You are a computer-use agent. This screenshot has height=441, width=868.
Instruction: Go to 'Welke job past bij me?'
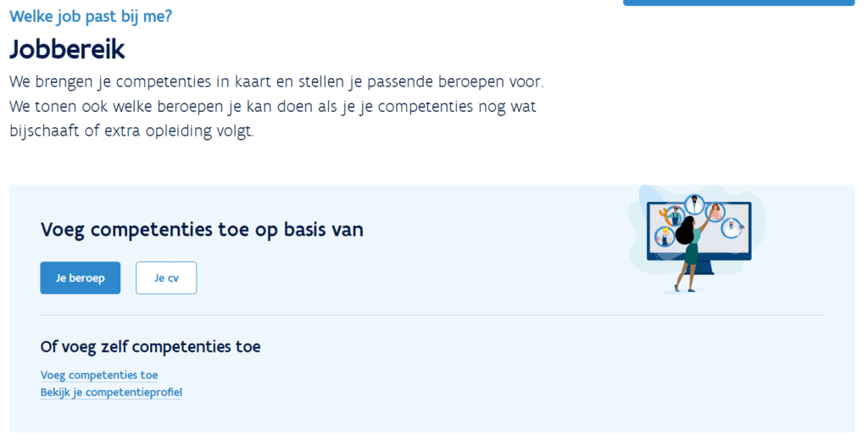[91, 16]
